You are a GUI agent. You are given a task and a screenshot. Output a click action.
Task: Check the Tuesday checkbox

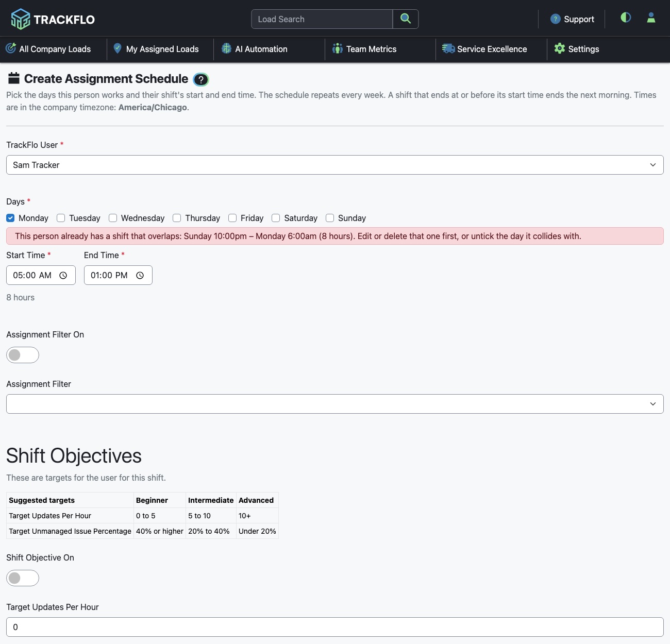pyautogui.click(x=61, y=218)
